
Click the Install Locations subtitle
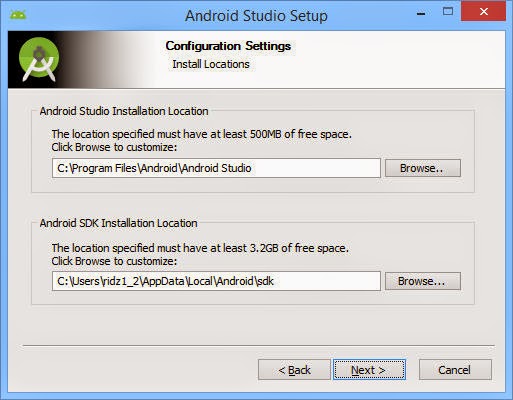click(211, 64)
